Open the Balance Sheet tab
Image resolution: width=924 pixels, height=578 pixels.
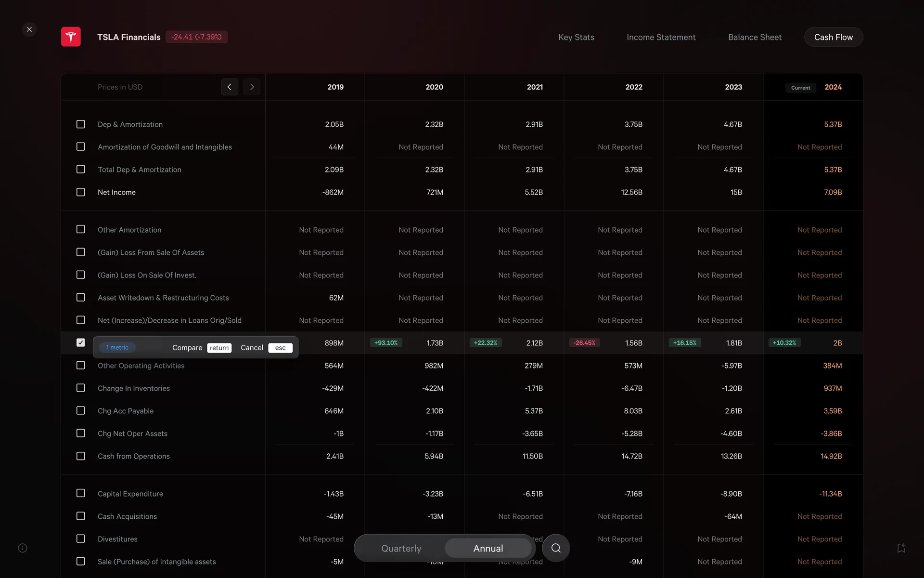pos(755,37)
